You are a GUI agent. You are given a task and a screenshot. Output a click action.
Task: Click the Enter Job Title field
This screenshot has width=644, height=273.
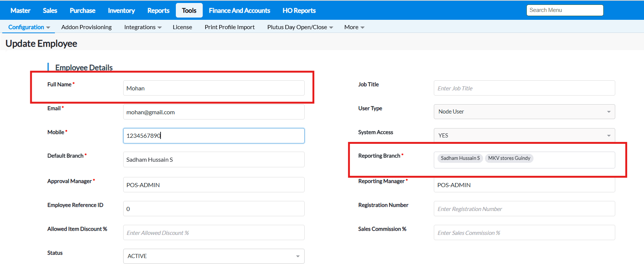524,89
